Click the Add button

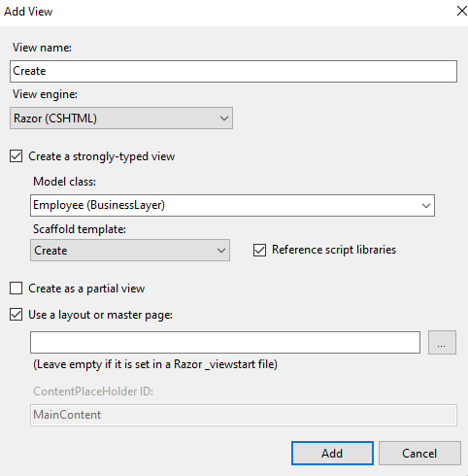coord(332,454)
